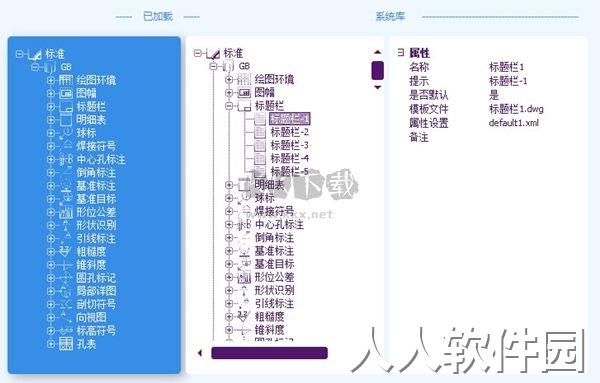Screen dimensions: 600x383
Task: Expand 明细表 node in system library tree
Action: (229, 185)
